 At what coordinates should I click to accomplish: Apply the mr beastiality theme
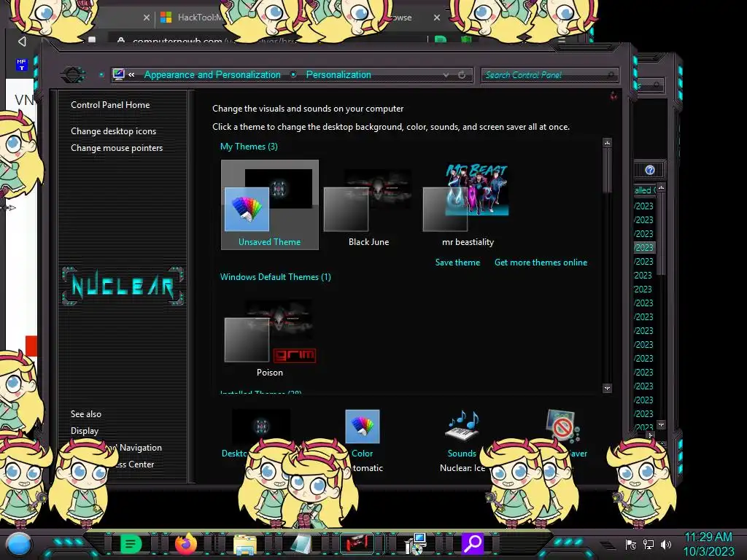click(x=468, y=204)
